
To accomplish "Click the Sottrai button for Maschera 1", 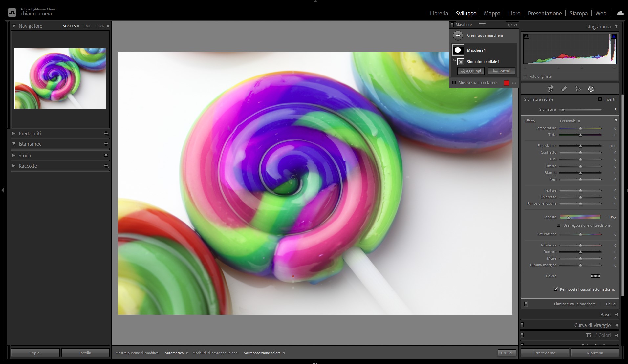I will (501, 71).
